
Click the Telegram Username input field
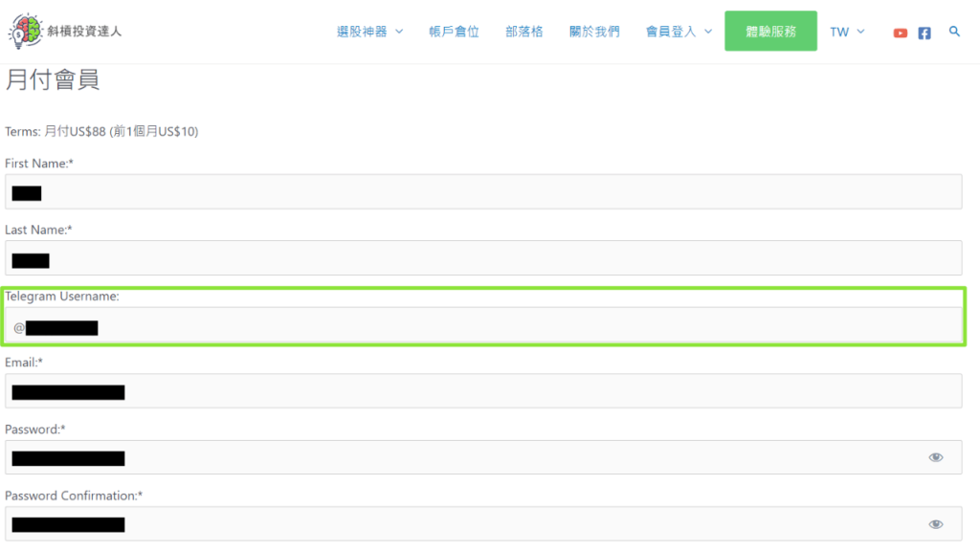483,325
